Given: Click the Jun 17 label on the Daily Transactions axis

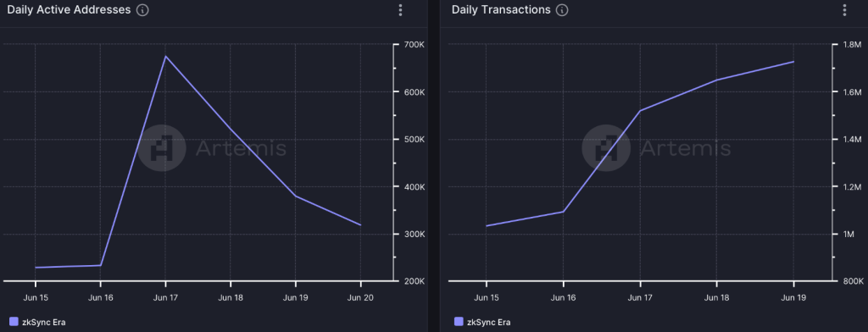Looking at the screenshot, I should click(640, 297).
